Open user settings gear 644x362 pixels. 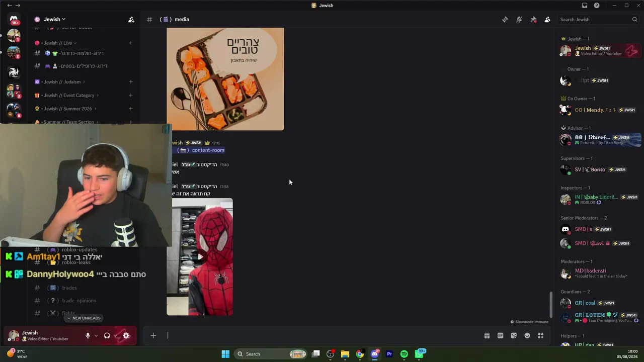coord(126,336)
